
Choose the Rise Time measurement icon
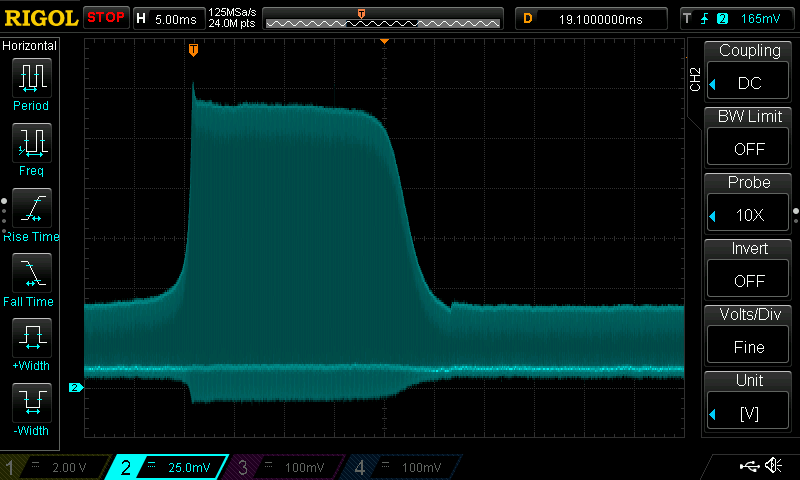click(31, 211)
